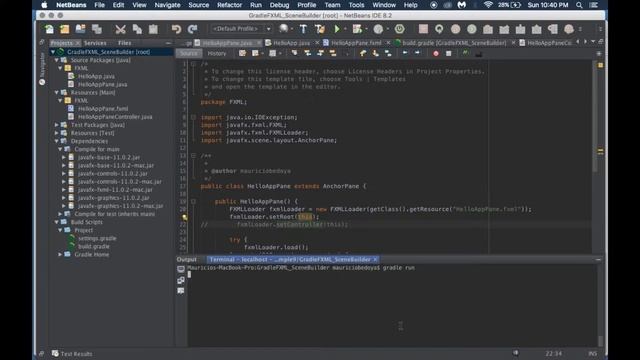Open the Default Profile configuration dropdown
The height and width of the screenshot is (360, 640).
click(x=242, y=29)
